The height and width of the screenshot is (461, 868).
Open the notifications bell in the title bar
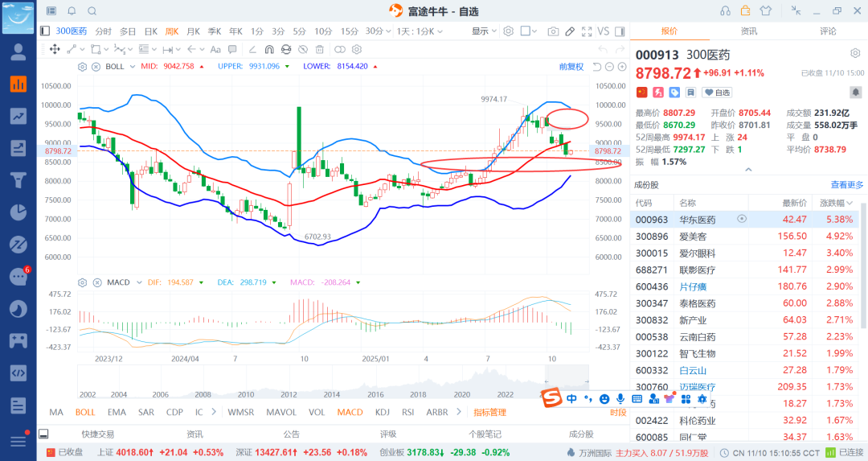(72, 11)
